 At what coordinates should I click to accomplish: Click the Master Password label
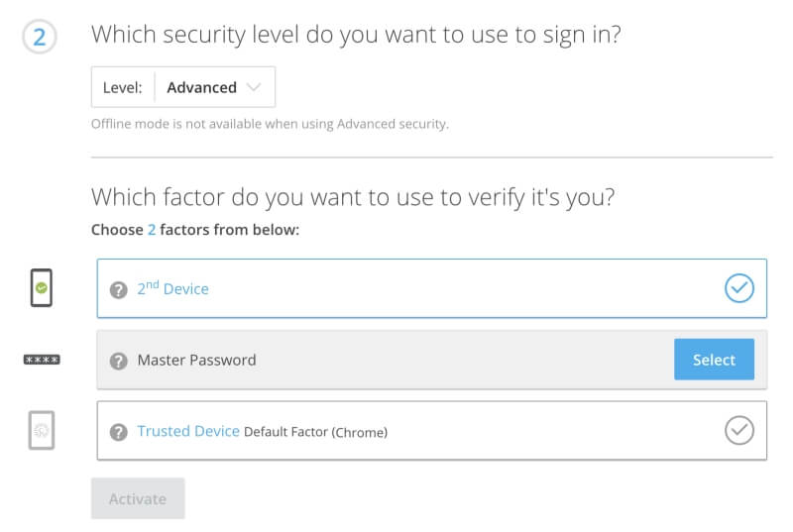click(x=196, y=360)
